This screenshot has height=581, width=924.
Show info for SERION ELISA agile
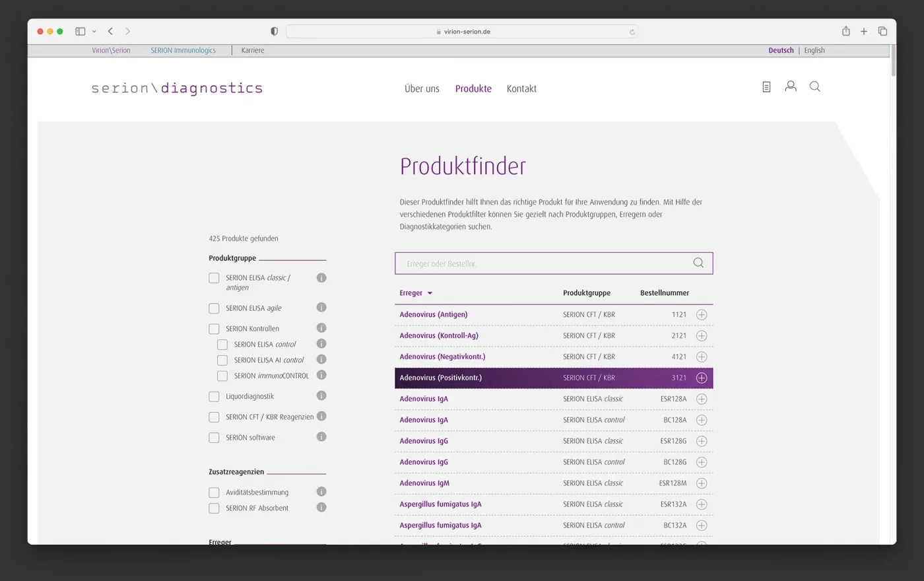(321, 308)
